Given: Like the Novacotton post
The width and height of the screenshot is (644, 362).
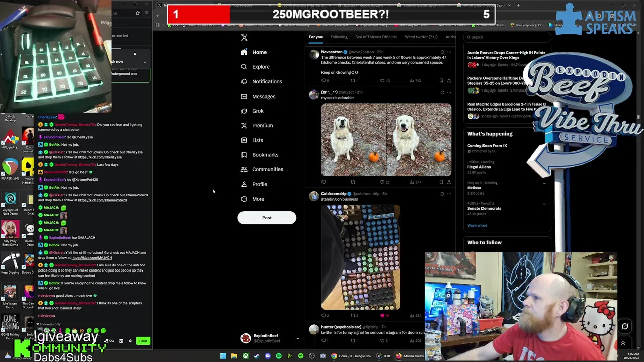Looking at the screenshot, I should [x=382, y=81].
